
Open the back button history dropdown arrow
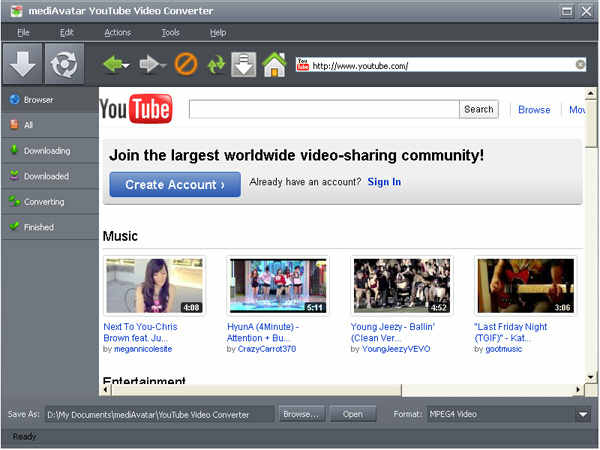[x=127, y=65]
